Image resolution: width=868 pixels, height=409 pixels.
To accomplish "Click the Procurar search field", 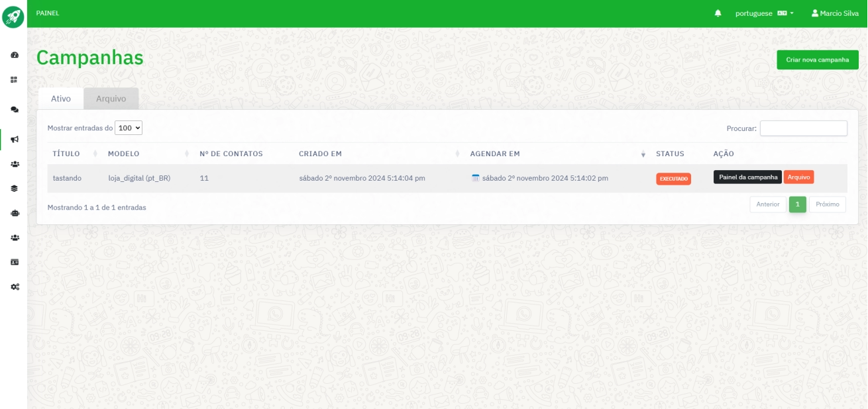I will pos(803,128).
